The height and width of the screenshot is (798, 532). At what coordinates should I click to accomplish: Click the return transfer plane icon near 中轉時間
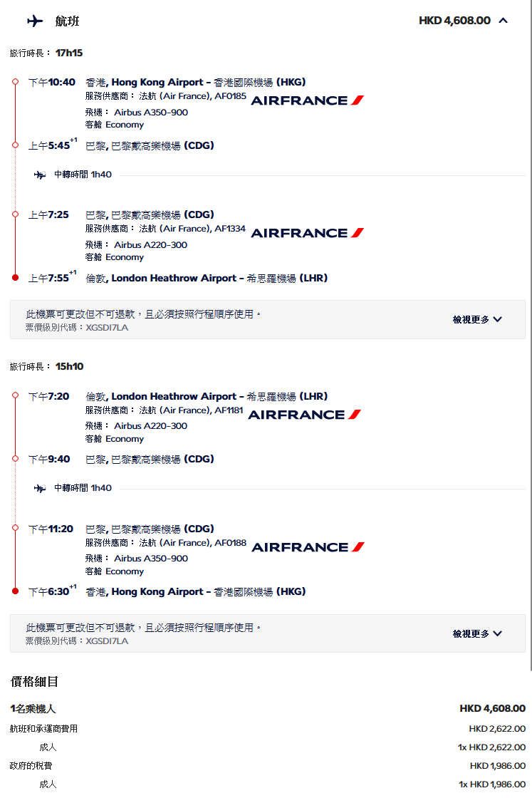click(40, 488)
